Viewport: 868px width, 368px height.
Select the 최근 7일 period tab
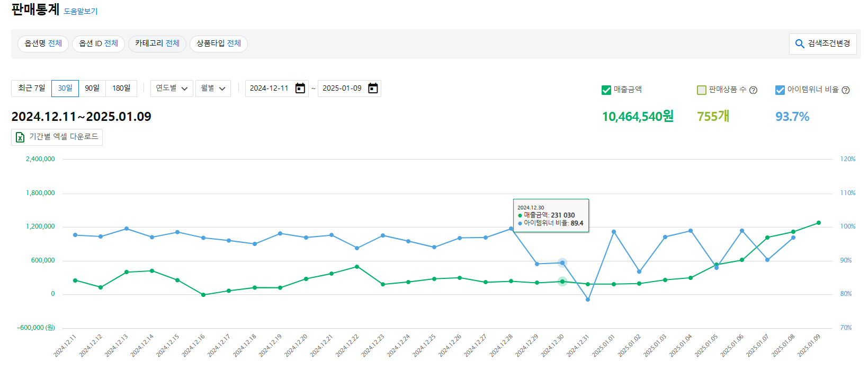[31, 89]
